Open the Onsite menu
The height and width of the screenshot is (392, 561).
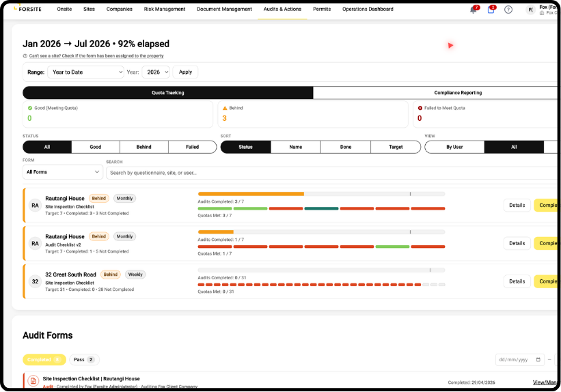(x=64, y=9)
